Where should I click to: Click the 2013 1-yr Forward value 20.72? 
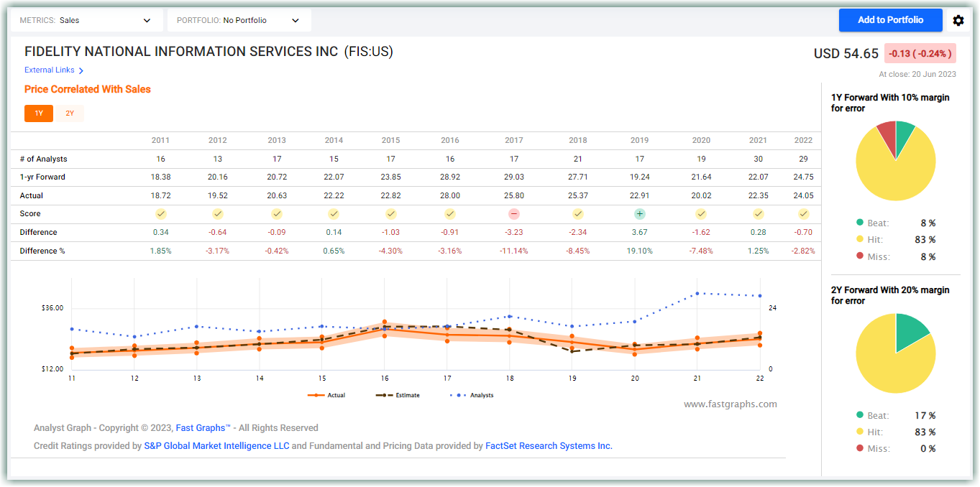click(x=277, y=177)
